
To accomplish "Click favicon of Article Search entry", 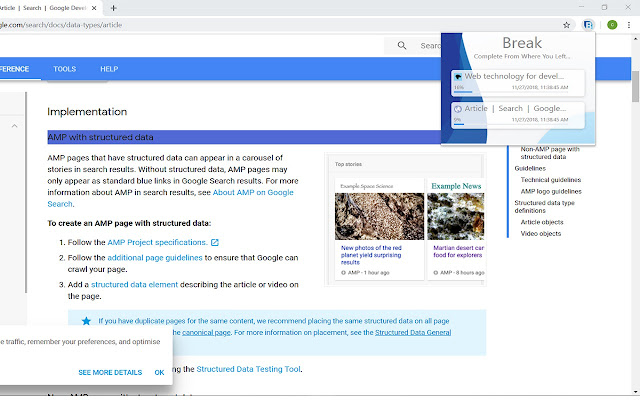I will click(458, 109).
